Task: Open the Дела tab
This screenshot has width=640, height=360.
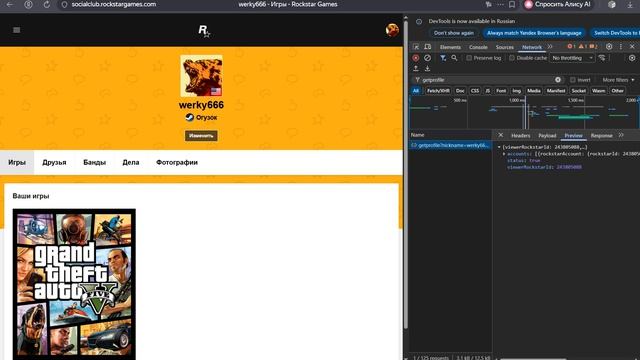Action: pyautogui.click(x=131, y=162)
